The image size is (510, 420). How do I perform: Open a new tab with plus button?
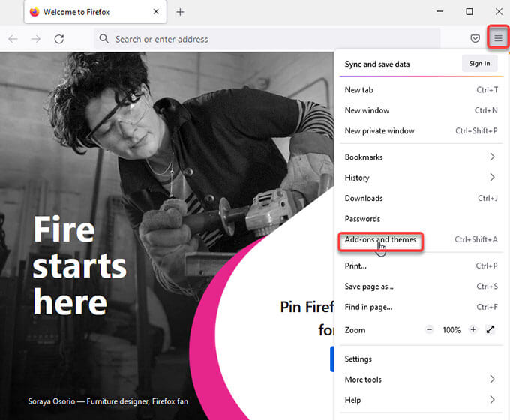point(180,12)
